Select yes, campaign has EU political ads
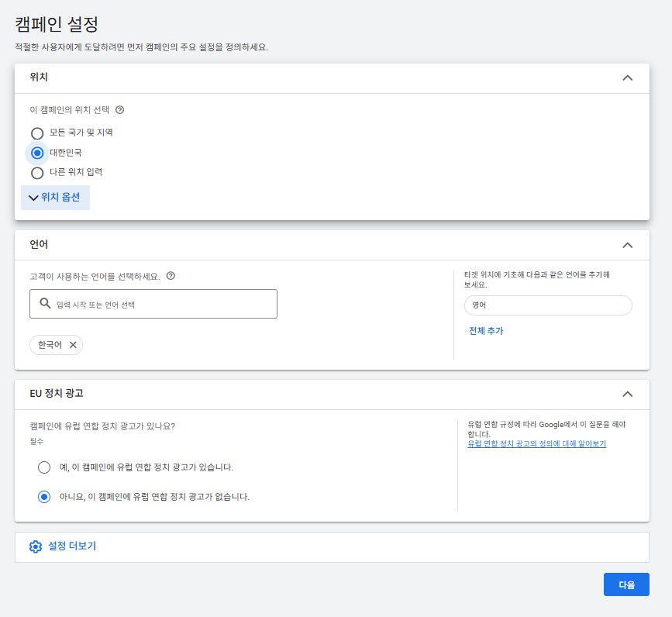Viewport: 672px width, 617px height. (44, 467)
